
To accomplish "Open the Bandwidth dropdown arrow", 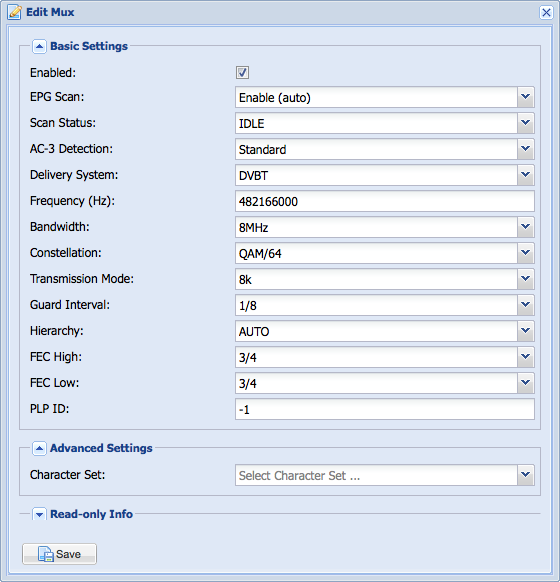I will (525, 227).
